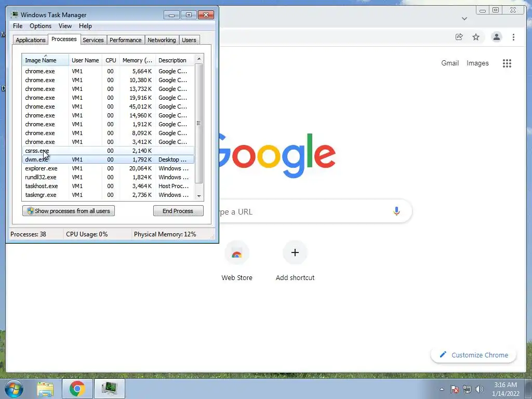The image size is (532, 399).
Task: Click the Customize Chrome button
Action: coord(474,355)
